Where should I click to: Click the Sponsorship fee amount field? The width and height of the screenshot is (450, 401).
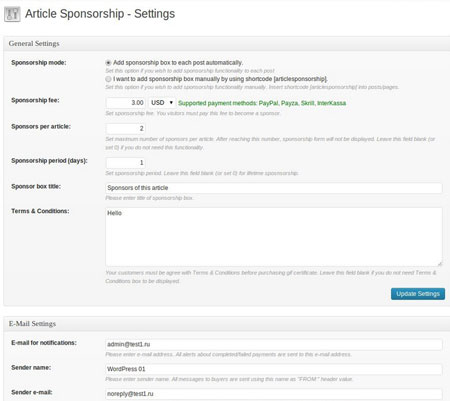tap(126, 103)
